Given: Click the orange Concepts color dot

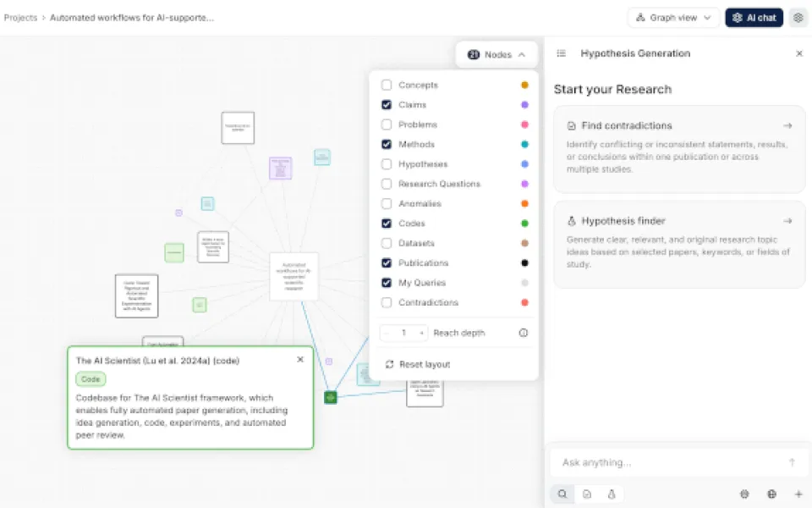Looking at the screenshot, I should (524, 85).
